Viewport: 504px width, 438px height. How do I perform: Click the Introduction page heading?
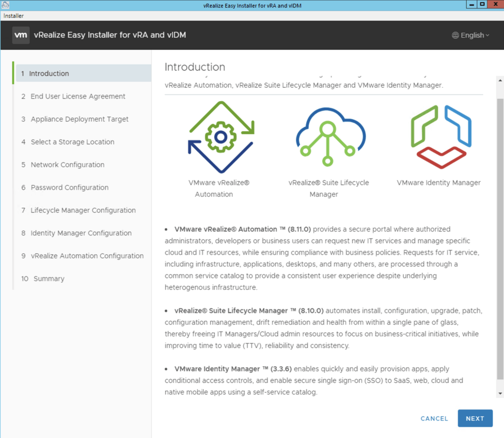click(195, 67)
